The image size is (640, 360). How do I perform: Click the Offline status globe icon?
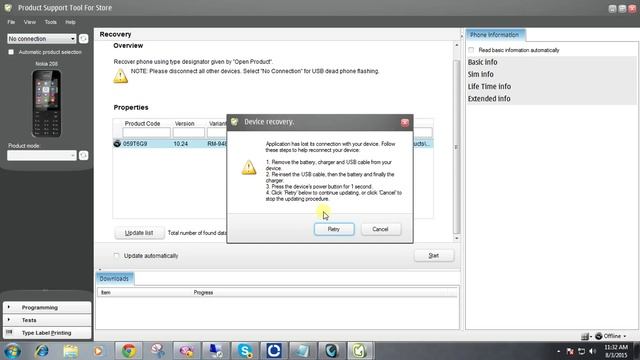(598, 336)
